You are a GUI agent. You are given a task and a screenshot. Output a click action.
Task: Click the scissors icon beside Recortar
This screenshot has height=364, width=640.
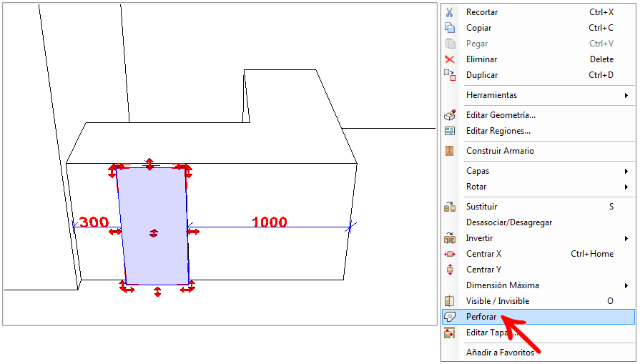click(x=449, y=12)
